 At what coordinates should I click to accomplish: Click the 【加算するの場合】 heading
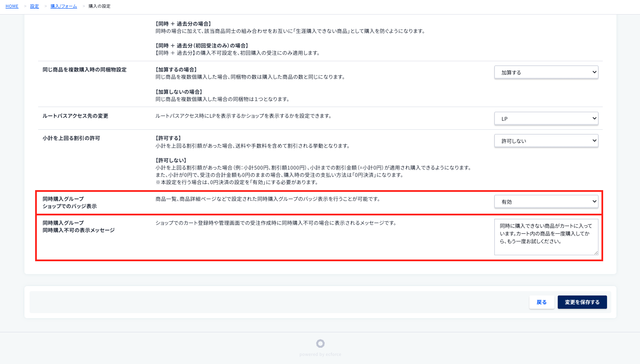(176, 70)
